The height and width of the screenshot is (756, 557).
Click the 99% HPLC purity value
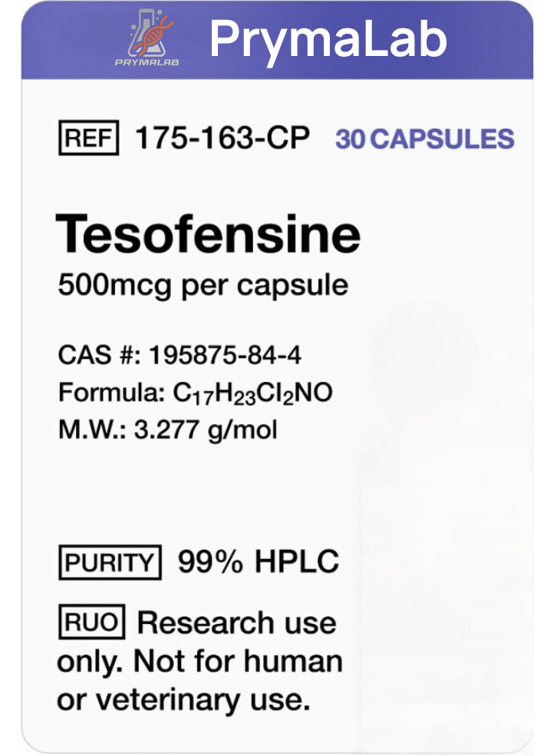click(258, 563)
